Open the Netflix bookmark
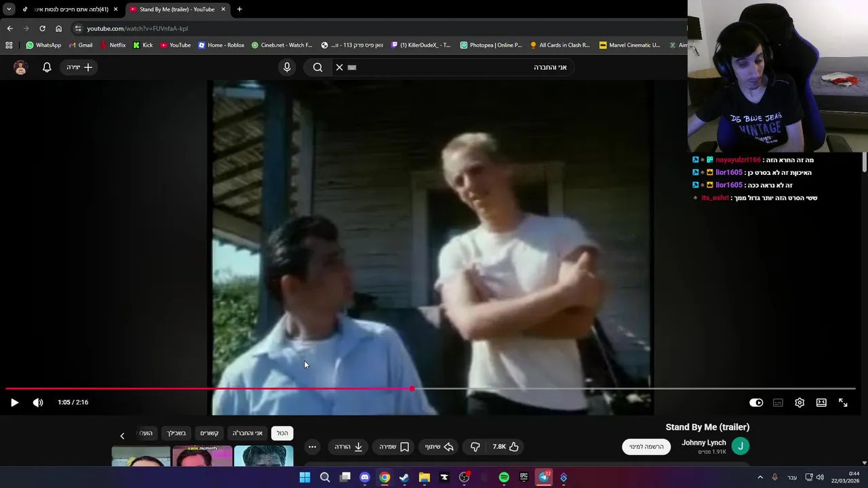The image size is (868, 488). pos(113,45)
